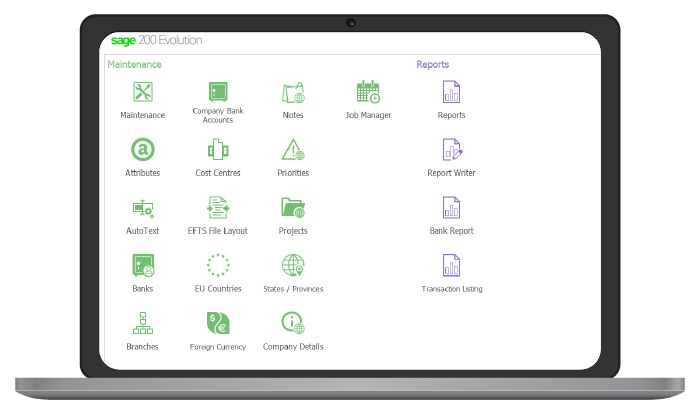Click the 'Job Manager' label text
This screenshot has height=414, width=700.
368,115
